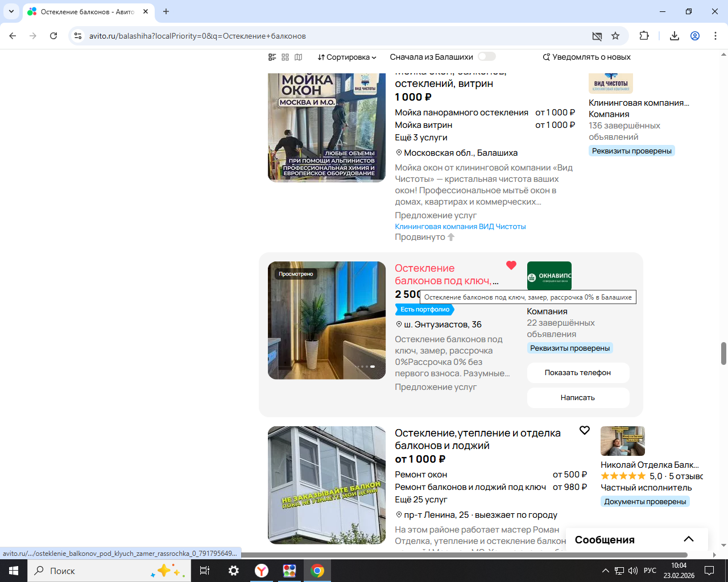
Task: Open listing Остекление, утепление и отделка балконов
Action: 478,439
